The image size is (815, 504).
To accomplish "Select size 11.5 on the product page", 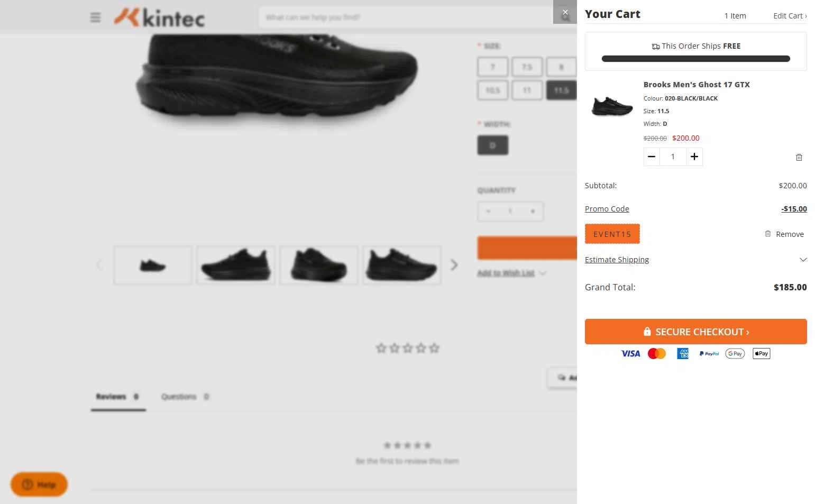I will tap(561, 90).
